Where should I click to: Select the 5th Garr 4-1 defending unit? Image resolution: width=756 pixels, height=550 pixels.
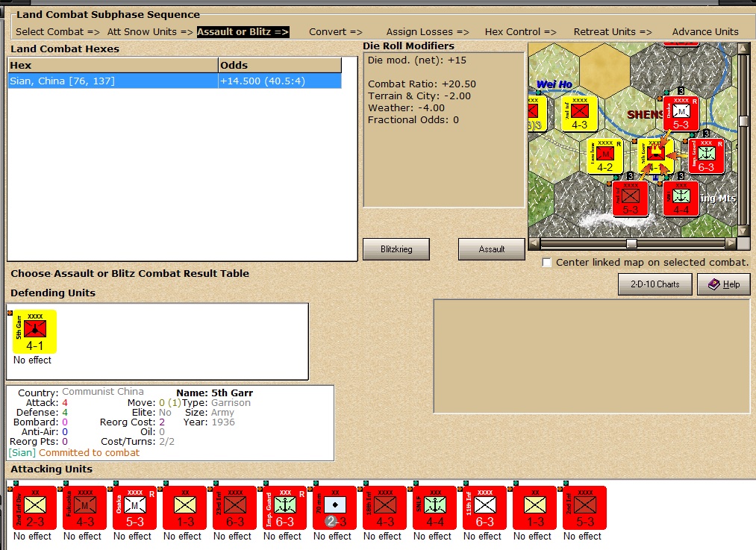(x=35, y=331)
